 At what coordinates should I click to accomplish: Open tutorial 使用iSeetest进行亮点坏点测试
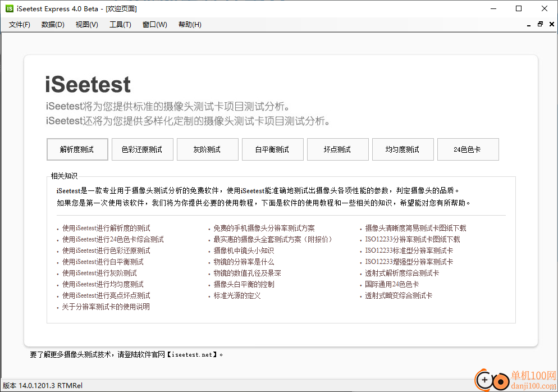[x=106, y=295]
